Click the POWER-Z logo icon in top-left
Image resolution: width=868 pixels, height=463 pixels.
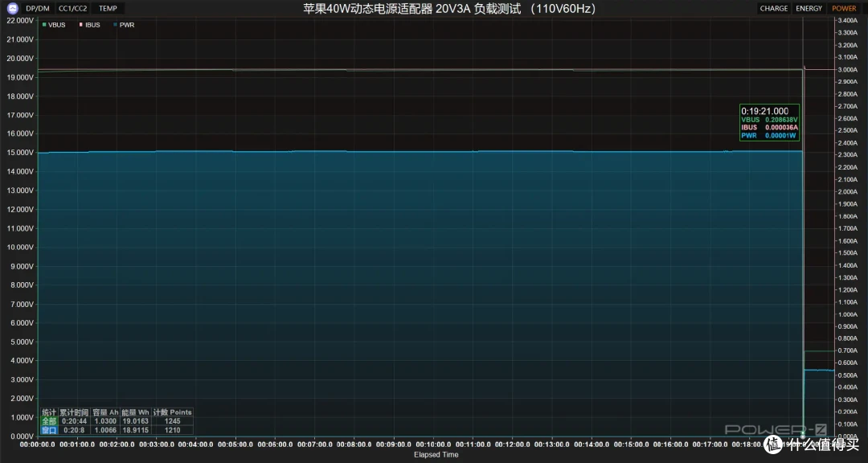12,8
